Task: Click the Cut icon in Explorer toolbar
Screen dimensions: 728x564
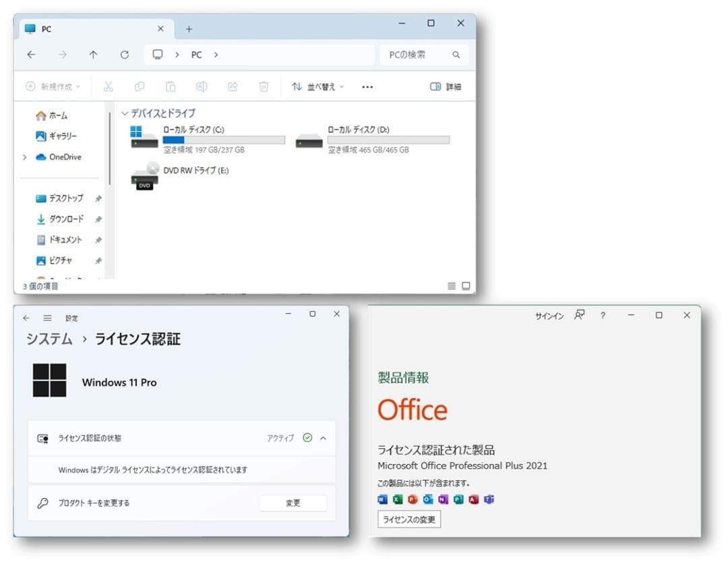Action: tap(109, 86)
